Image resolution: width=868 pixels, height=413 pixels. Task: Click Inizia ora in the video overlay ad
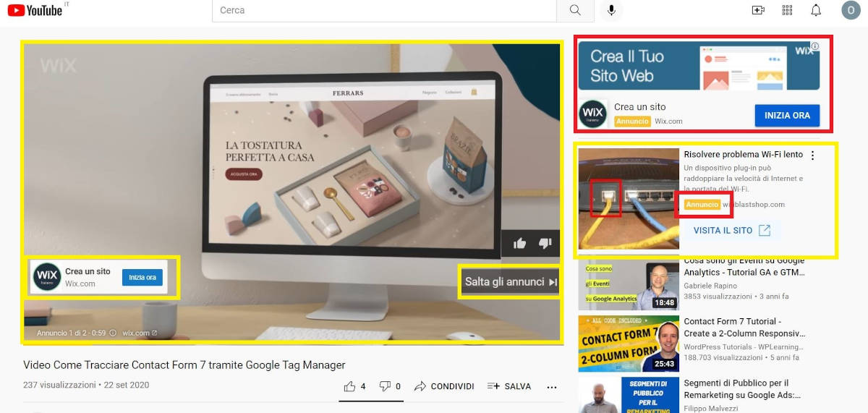click(142, 277)
